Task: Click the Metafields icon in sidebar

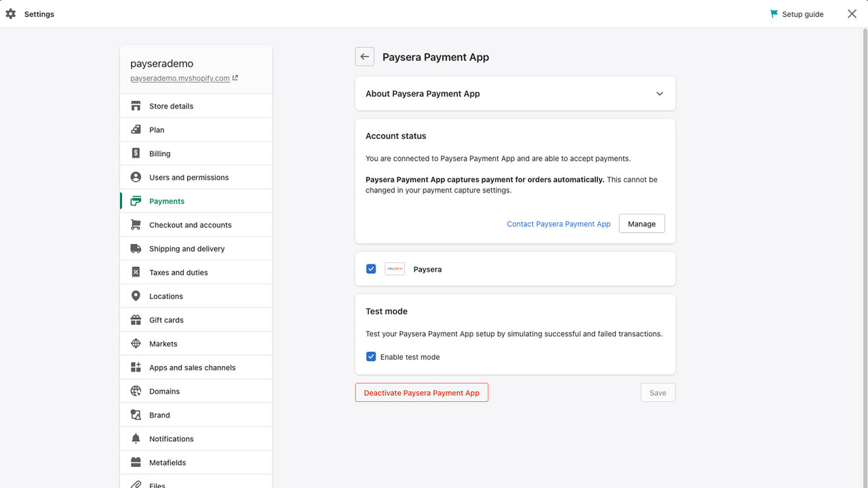Action: point(136,462)
